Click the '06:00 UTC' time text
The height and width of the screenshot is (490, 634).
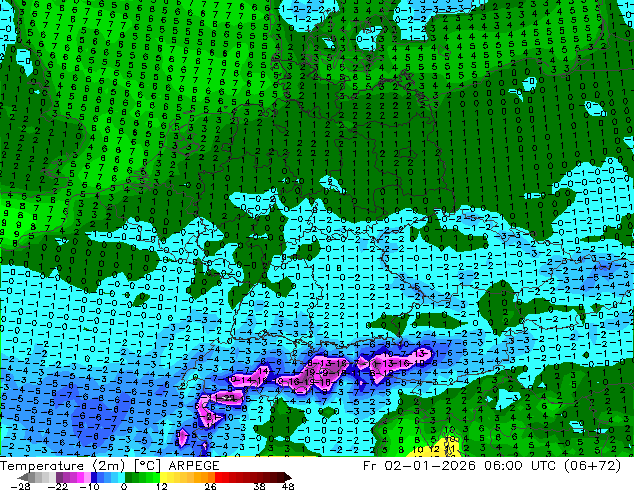[519, 466]
